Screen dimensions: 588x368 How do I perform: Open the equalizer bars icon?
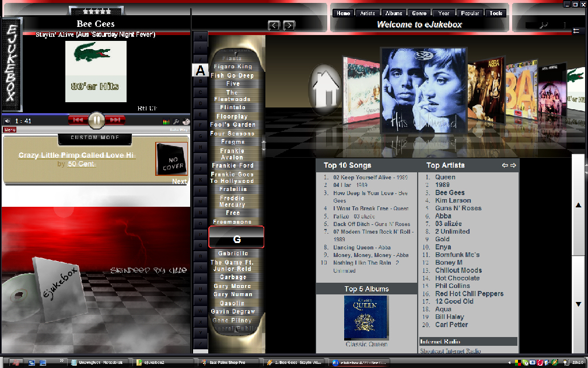pyautogui.click(x=166, y=121)
